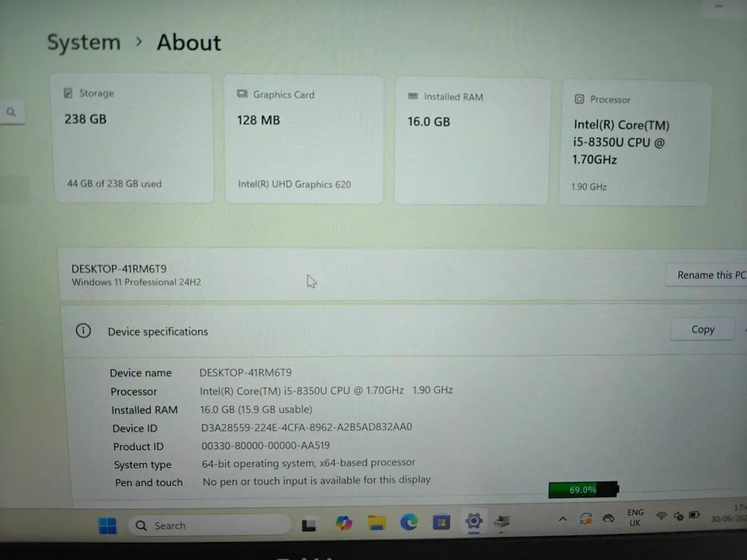Go back to System in breadcrumb

(84, 42)
